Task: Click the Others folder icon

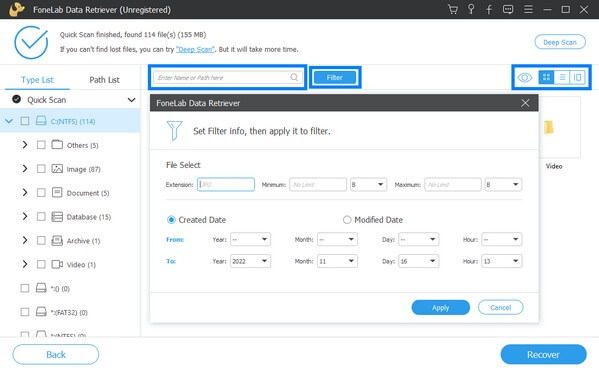Action: (57, 144)
